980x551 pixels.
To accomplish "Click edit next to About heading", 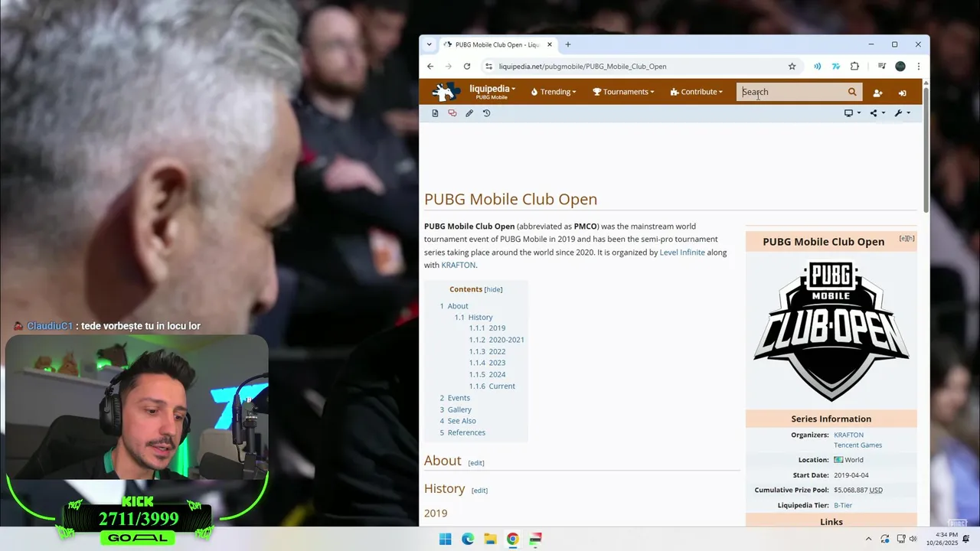I will [476, 463].
